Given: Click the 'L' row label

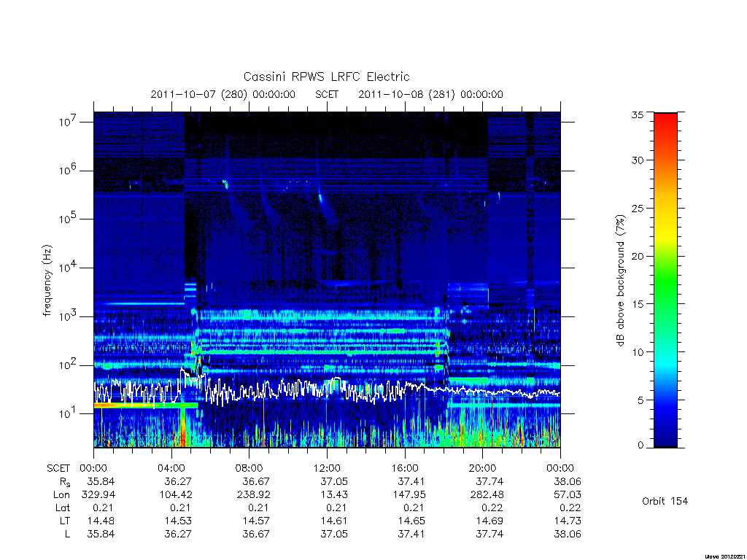Looking at the screenshot, I should [67, 534].
